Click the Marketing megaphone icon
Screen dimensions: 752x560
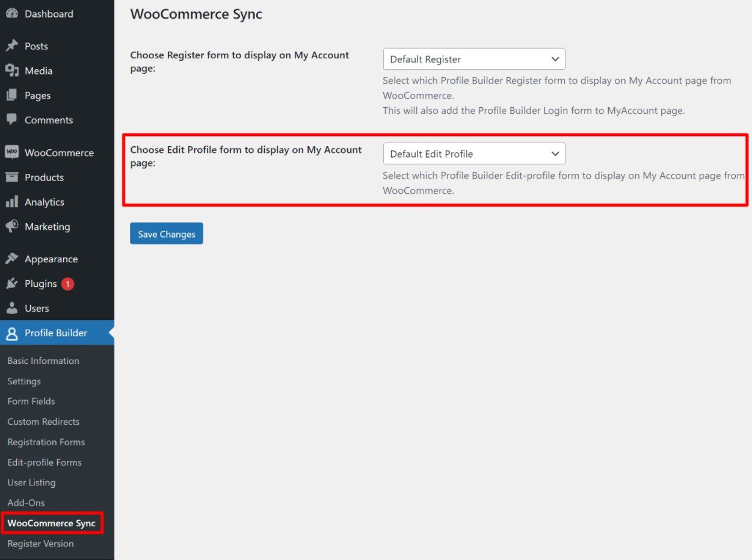tap(12, 226)
